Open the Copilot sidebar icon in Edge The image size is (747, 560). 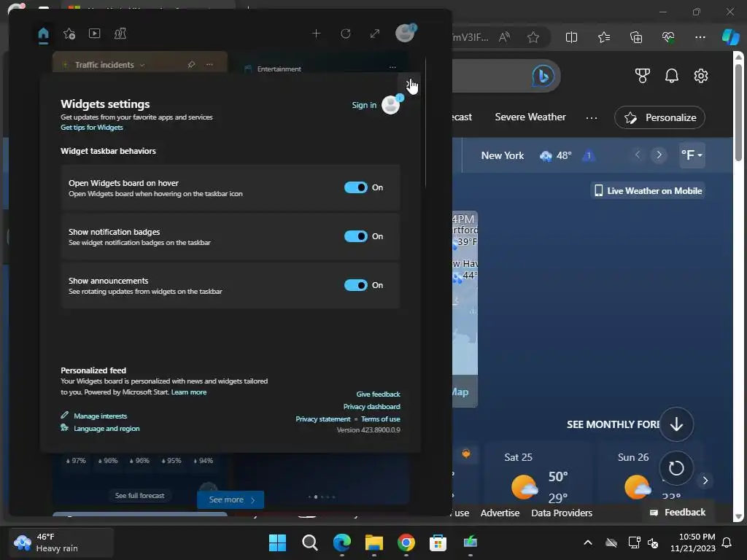pos(731,37)
